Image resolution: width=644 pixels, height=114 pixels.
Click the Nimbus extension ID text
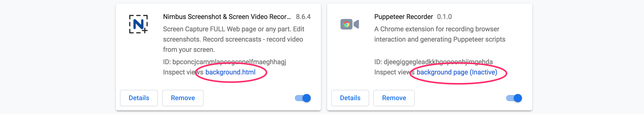225,62
